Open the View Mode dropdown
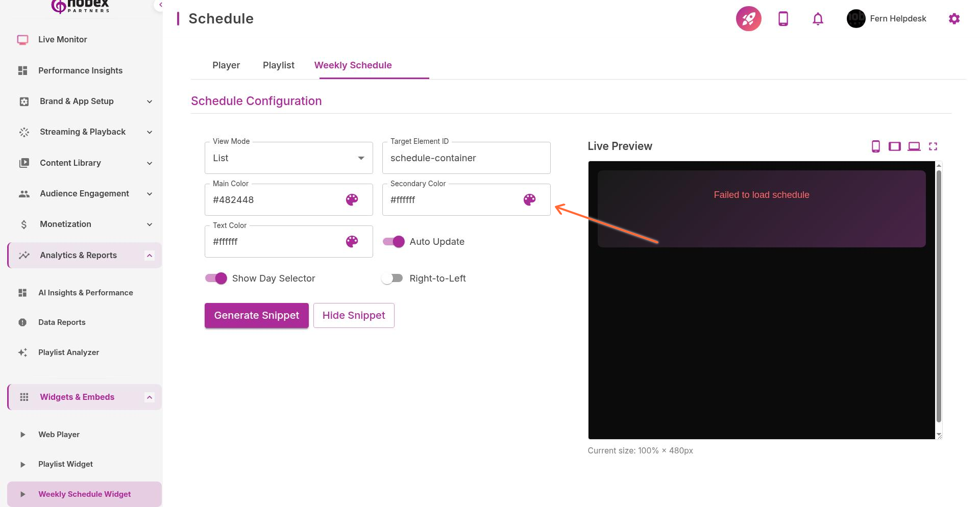 [x=360, y=158]
